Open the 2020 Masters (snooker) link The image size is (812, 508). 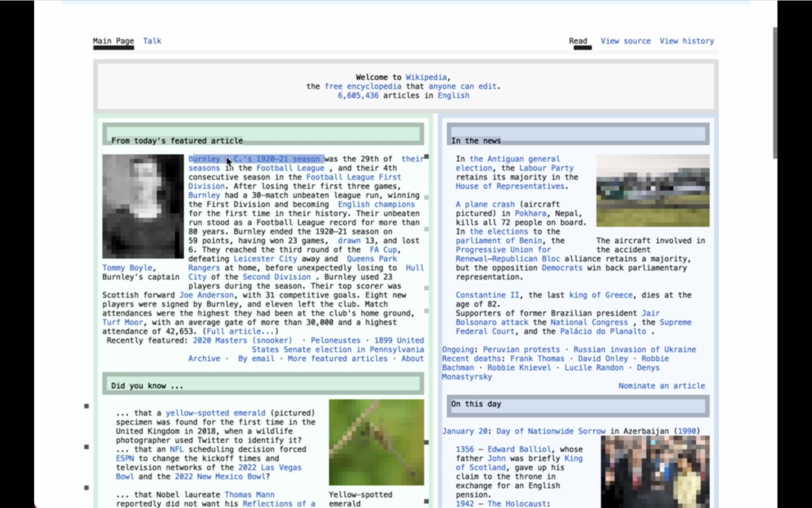pyautogui.click(x=242, y=340)
